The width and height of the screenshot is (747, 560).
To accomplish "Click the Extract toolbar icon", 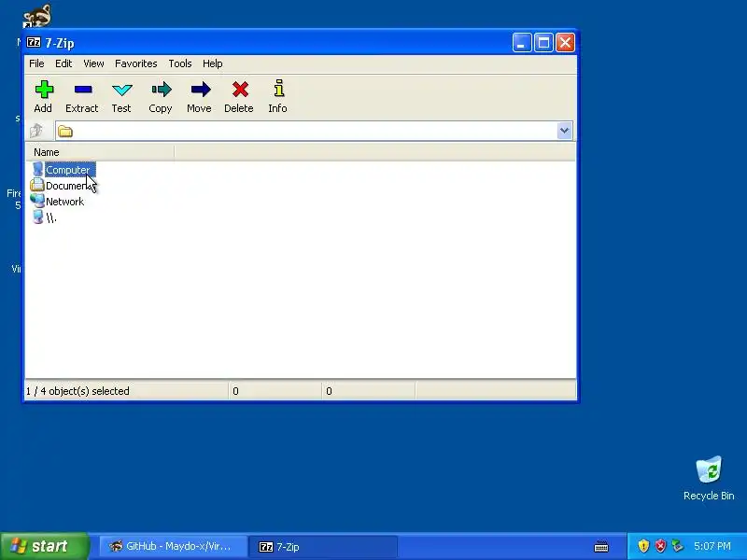I will point(83,89).
